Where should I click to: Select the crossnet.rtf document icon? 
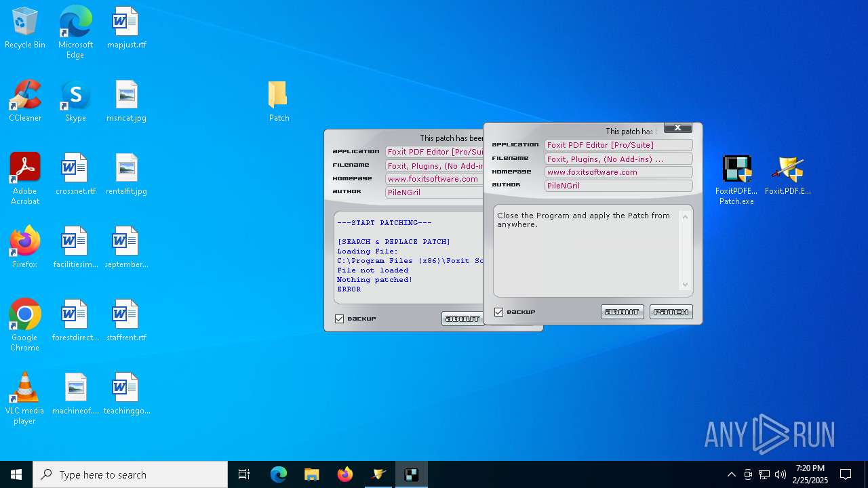(x=75, y=175)
